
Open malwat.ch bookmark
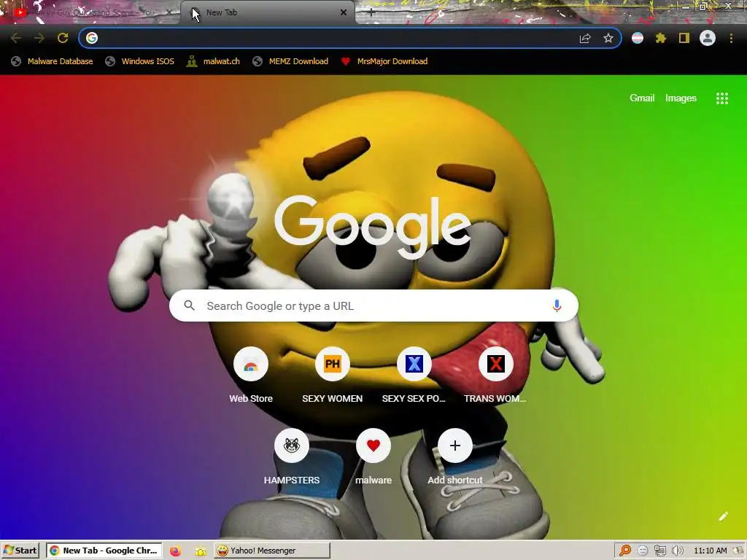(x=214, y=61)
